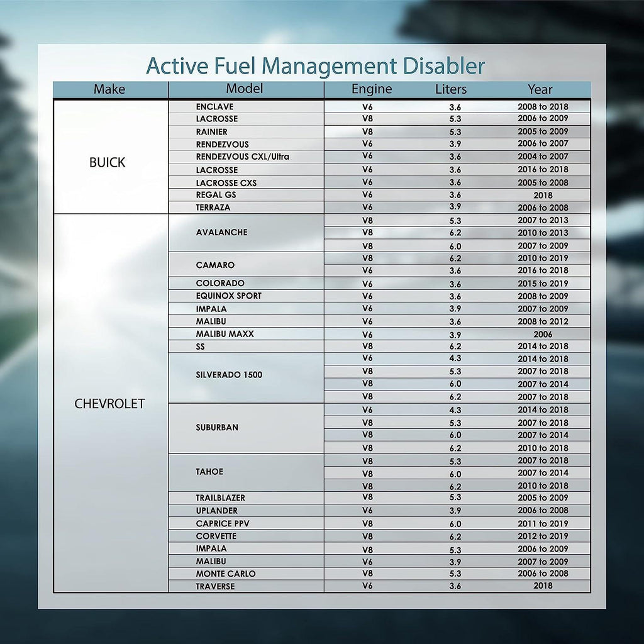This screenshot has width=644, height=644.
Task: Click the CHEVROLET make cell
Action: tap(111, 402)
